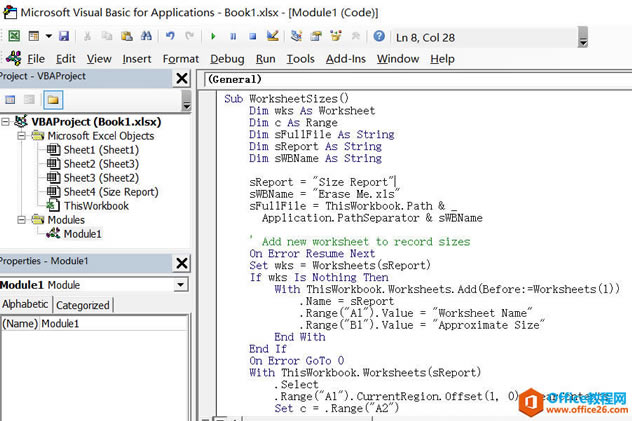Select Module1 in project tree

pyautogui.click(x=83, y=234)
